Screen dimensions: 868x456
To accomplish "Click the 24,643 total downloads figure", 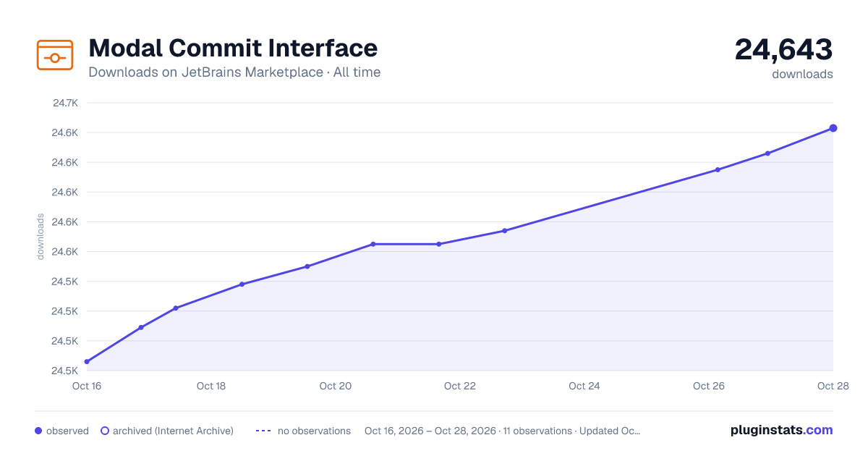I will (784, 49).
